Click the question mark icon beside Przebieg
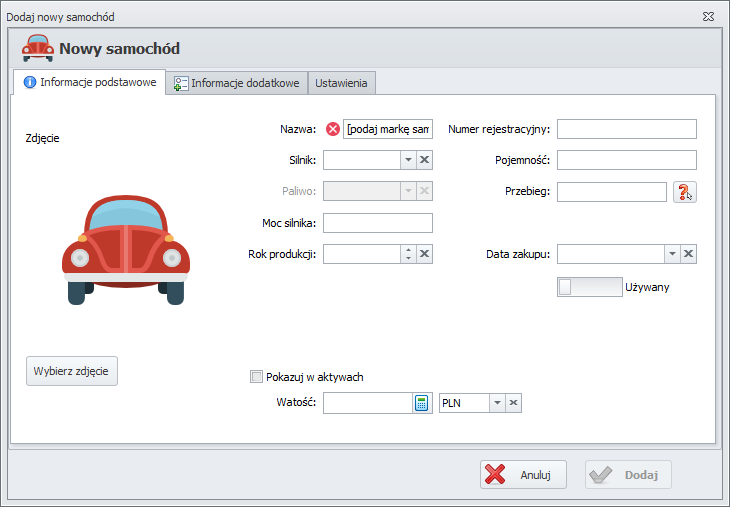The height and width of the screenshot is (507, 730). (684, 192)
